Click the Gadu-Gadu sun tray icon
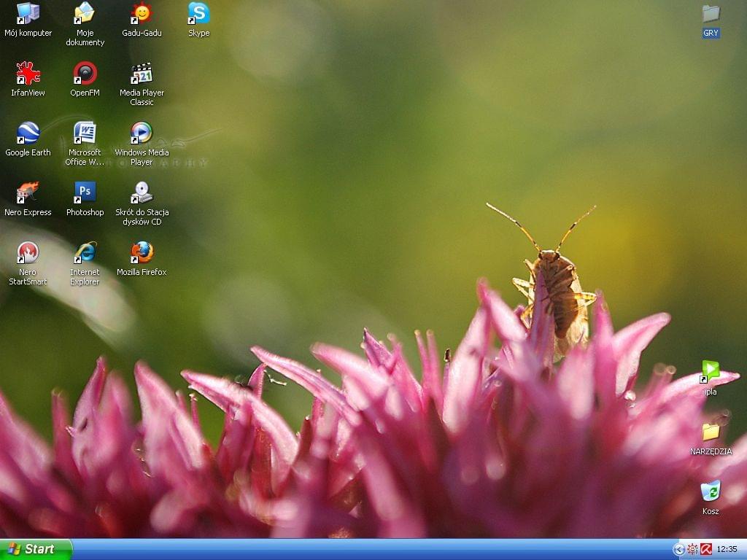This screenshot has height=560, width=747. tap(692, 550)
